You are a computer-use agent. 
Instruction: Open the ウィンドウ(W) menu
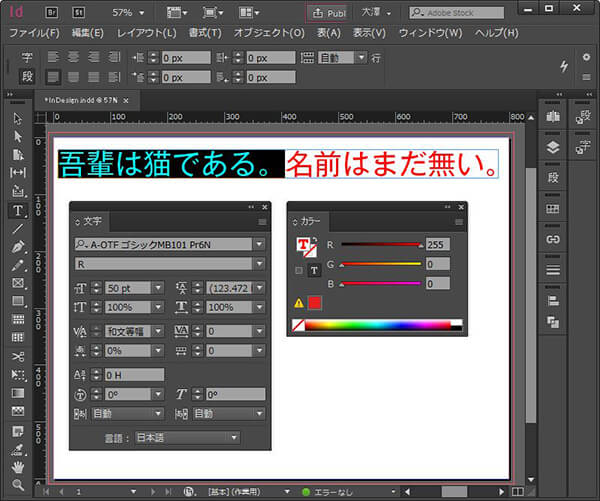coord(430,33)
